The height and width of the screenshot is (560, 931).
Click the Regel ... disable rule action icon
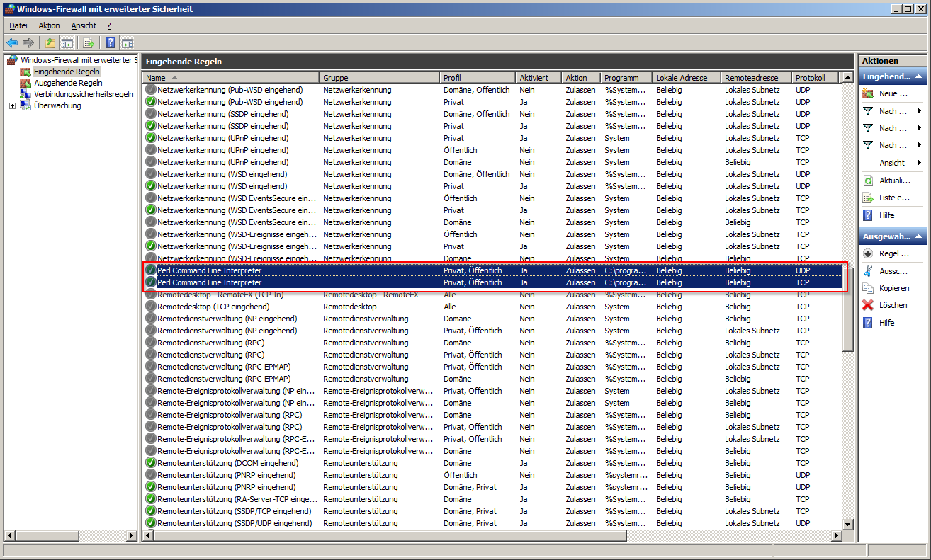coord(868,253)
